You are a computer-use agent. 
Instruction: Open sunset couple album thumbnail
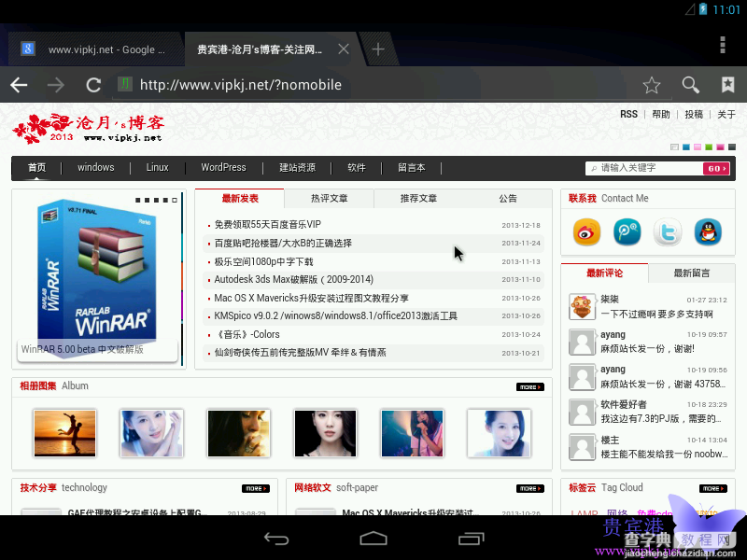click(64, 433)
